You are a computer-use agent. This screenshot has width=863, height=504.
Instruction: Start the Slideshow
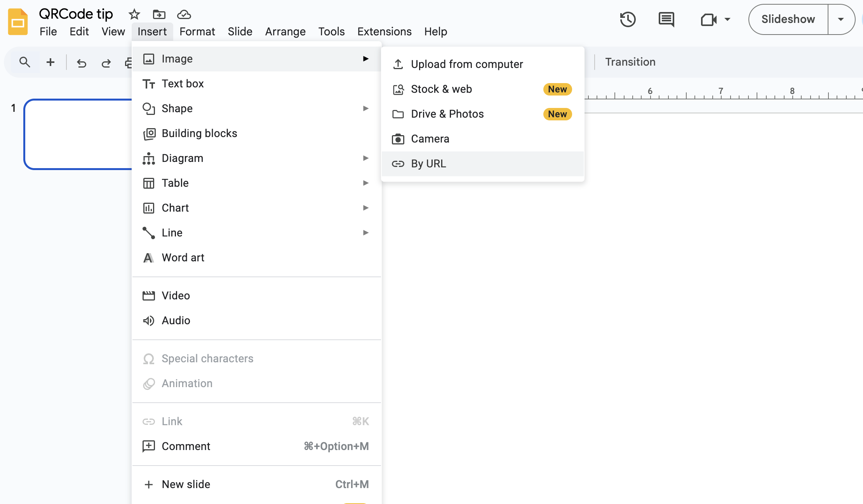click(788, 19)
